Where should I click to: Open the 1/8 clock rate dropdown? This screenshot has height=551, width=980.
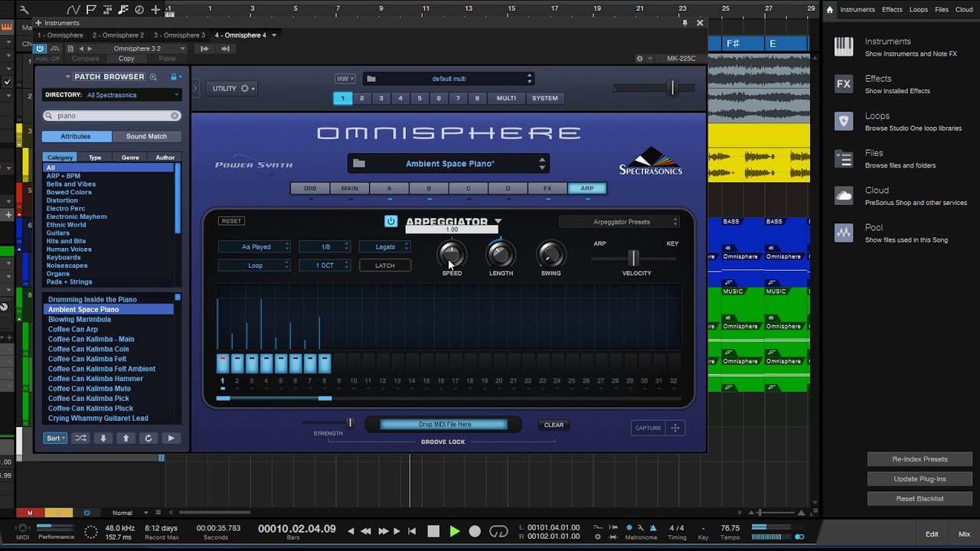[x=325, y=246]
